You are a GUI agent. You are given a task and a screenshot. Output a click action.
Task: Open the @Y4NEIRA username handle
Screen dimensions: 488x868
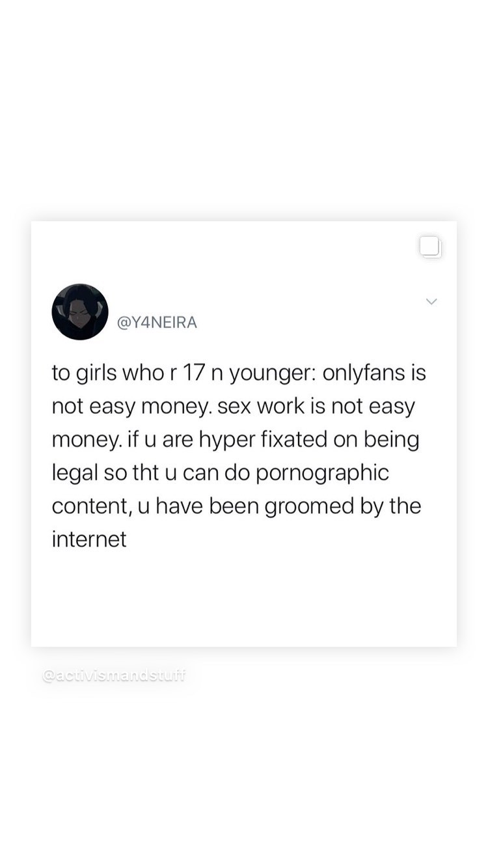156,322
